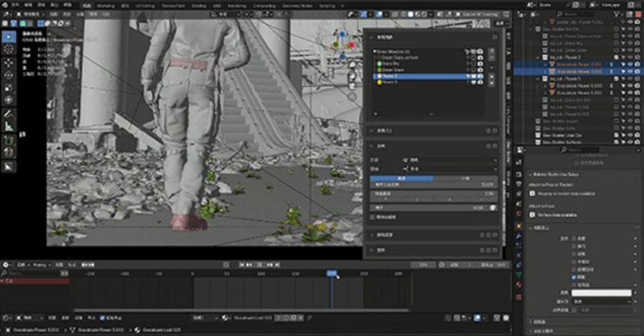The width and height of the screenshot is (644, 336).
Task: Toggle the checked shadow visibility checkbox
Action: point(574,278)
